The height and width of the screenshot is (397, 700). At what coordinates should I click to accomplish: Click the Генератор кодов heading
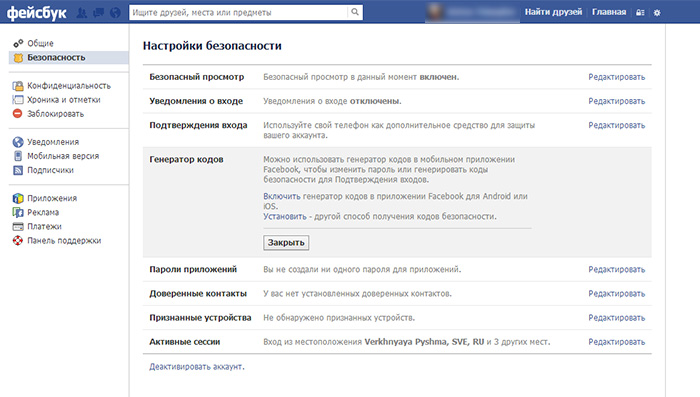pos(186,159)
